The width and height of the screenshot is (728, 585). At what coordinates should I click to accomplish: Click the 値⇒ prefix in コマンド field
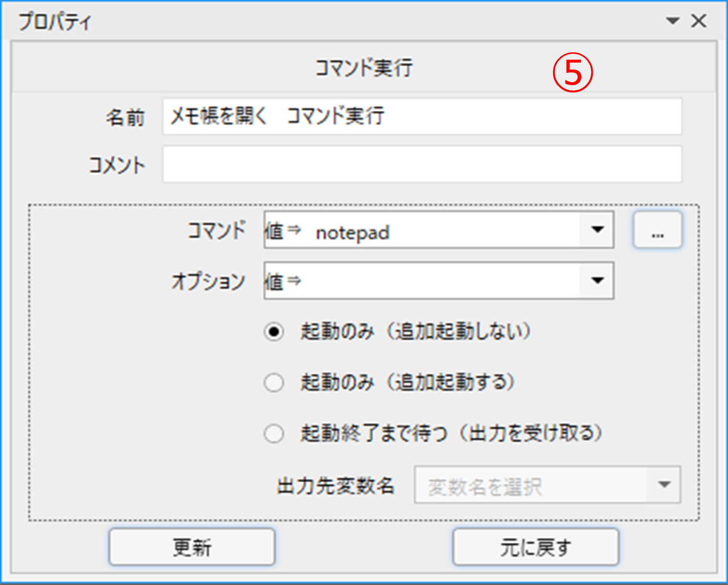283,231
